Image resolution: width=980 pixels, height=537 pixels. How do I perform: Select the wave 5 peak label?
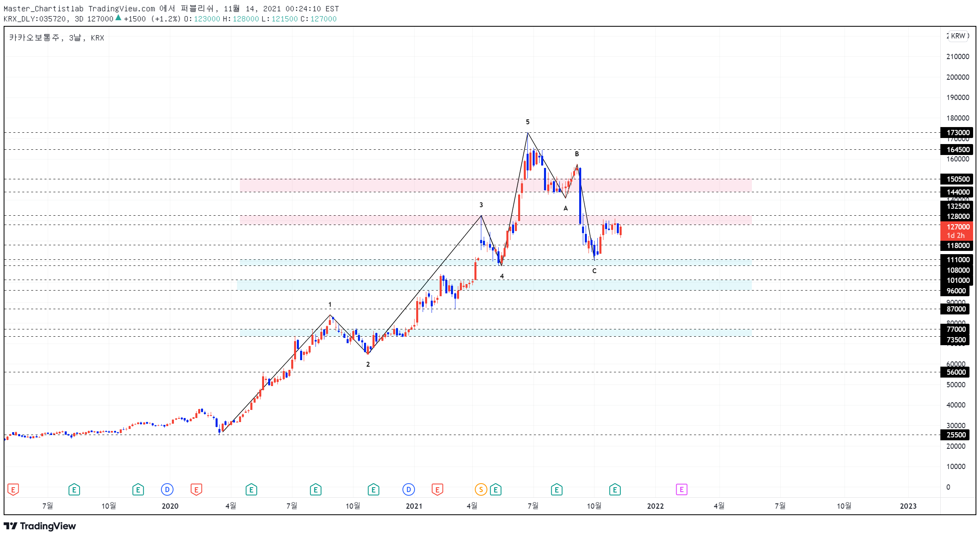pyautogui.click(x=527, y=122)
